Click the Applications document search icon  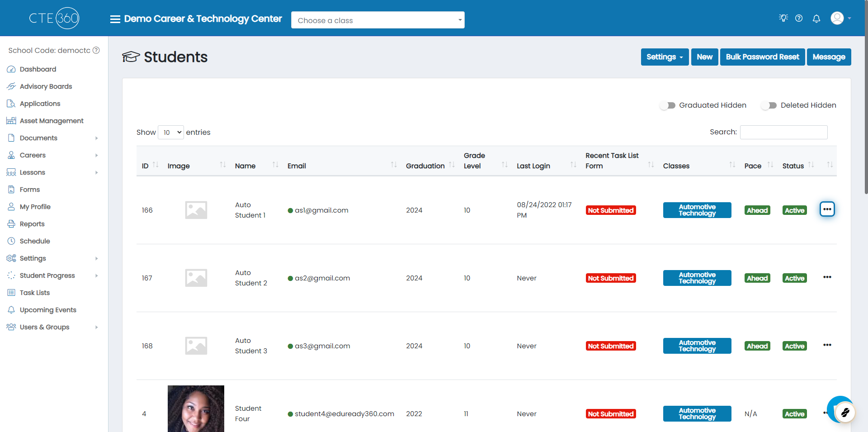pyautogui.click(x=11, y=104)
